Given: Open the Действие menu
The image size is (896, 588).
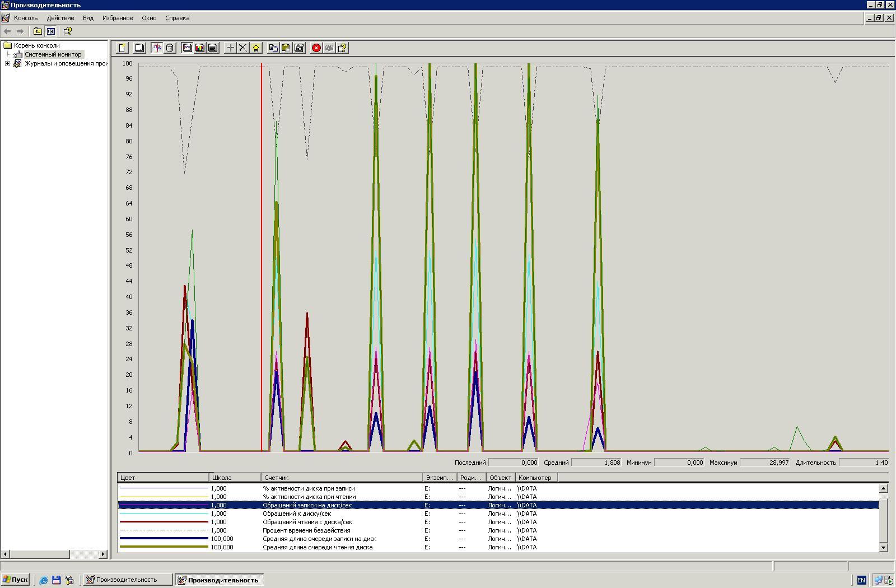Looking at the screenshot, I should [x=60, y=18].
